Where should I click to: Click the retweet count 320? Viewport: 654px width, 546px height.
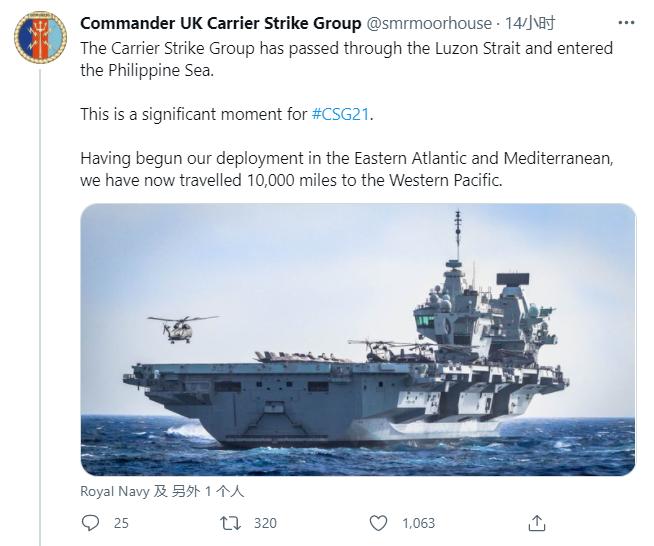265,523
